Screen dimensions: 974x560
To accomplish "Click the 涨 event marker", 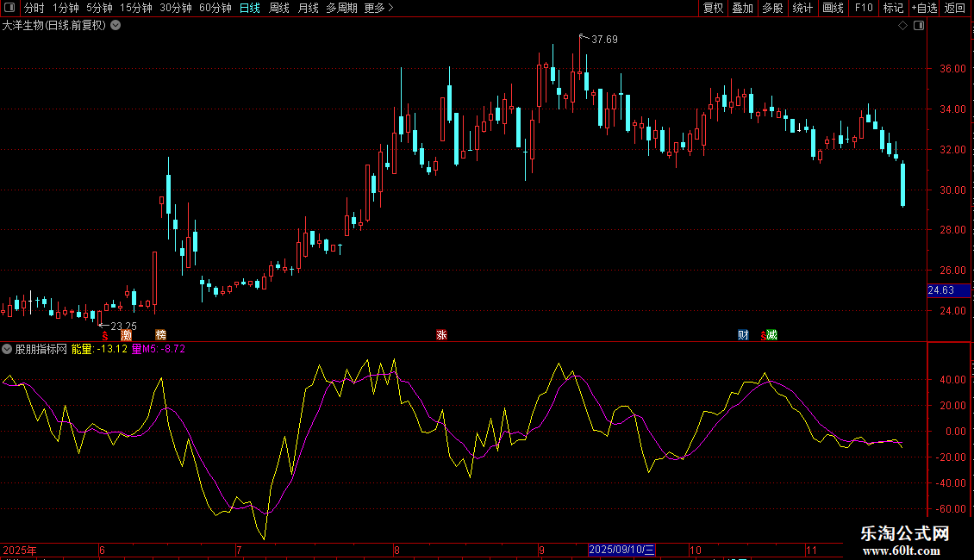I will [x=441, y=335].
